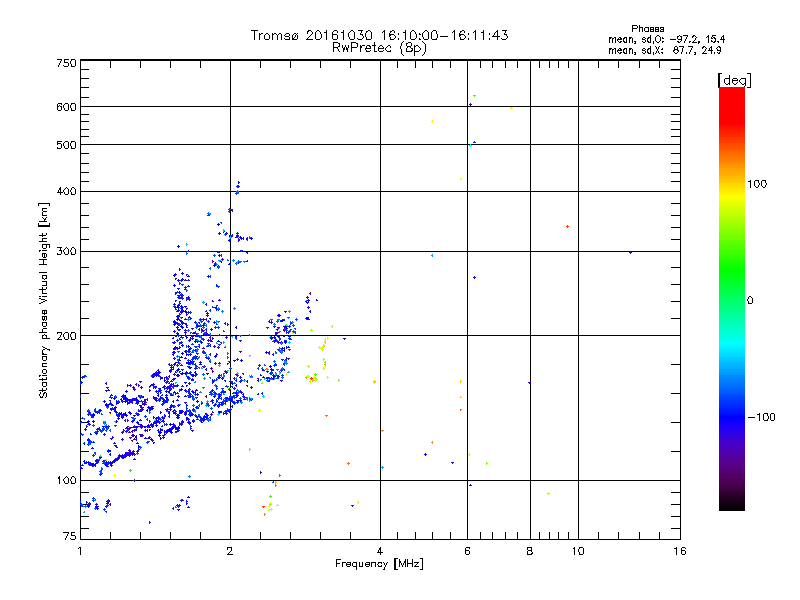Image resolution: width=800 pixels, height=600 pixels.
Task: Click the y-axis tick label "200"
Action: [66, 336]
